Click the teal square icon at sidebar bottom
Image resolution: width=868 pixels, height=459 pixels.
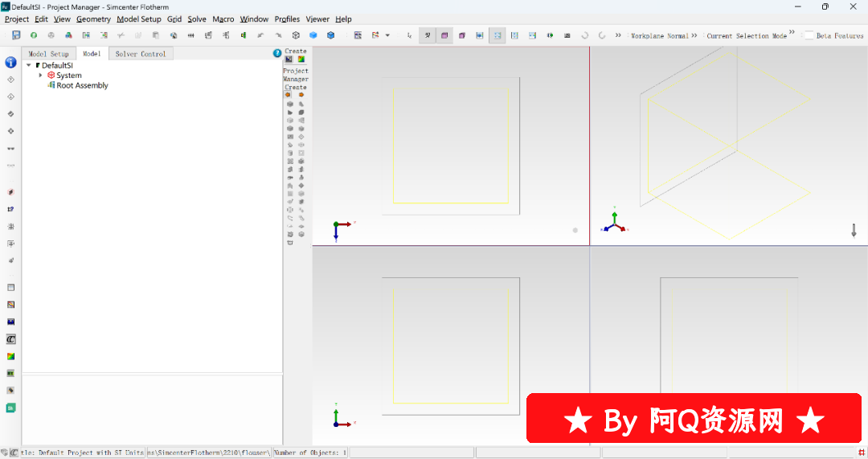tap(10, 408)
